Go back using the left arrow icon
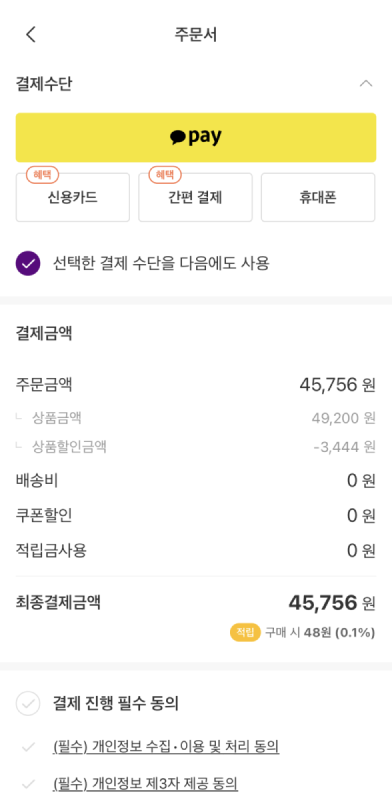The height and width of the screenshot is (812, 392). (31, 35)
